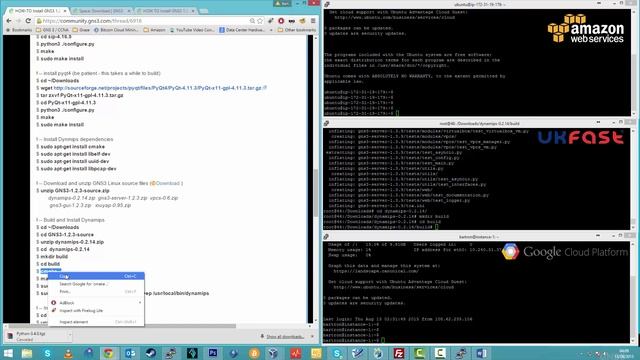Open the 'Bitcoin Cloud Minin...' bookmark
Screen dimensions: 640x360
pos(117,30)
